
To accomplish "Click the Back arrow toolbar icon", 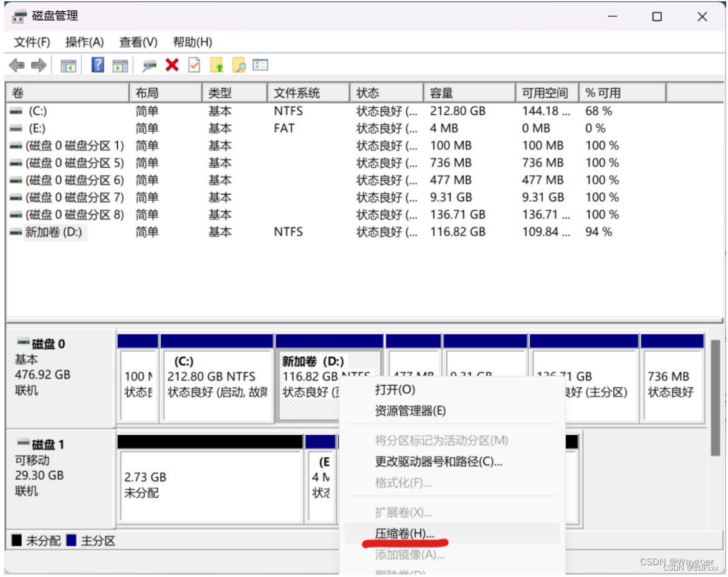I will pyautogui.click(x=17, y=65).
